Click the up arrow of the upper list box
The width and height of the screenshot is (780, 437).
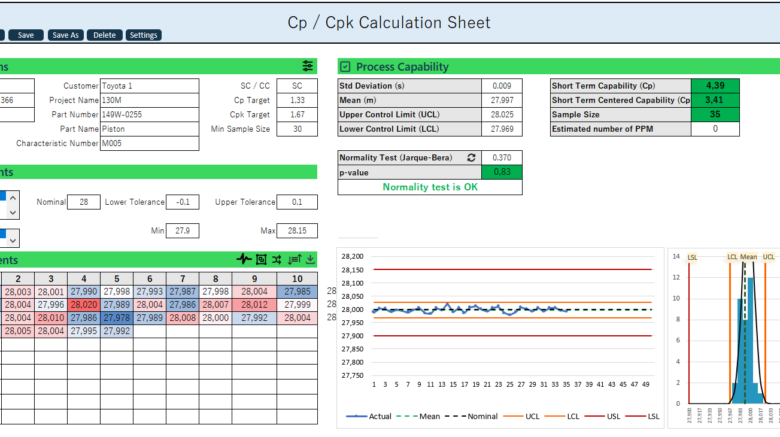(12, 197)
